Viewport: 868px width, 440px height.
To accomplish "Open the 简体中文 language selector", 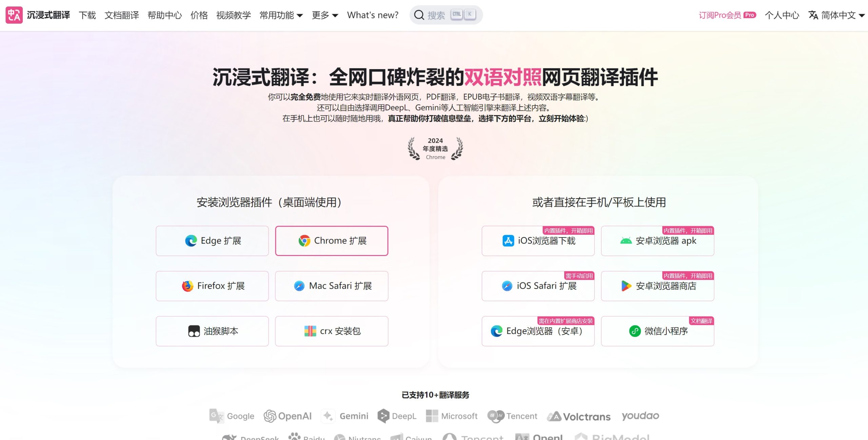I will coord(836,15).
